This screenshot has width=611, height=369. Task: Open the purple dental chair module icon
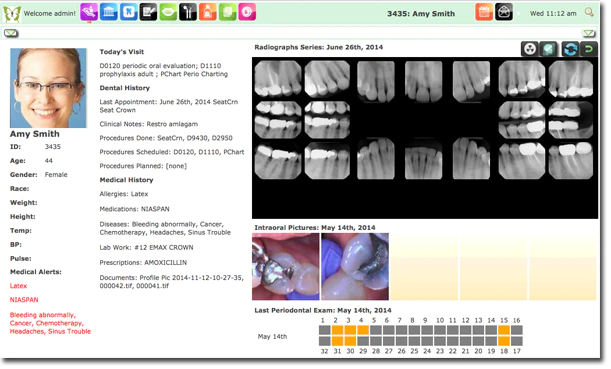(89, 12)
